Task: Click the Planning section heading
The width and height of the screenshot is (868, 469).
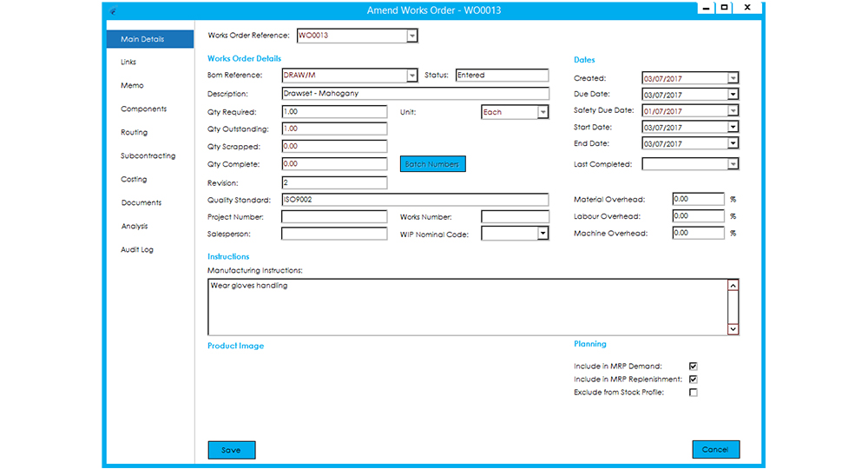Action: point(590,344)
